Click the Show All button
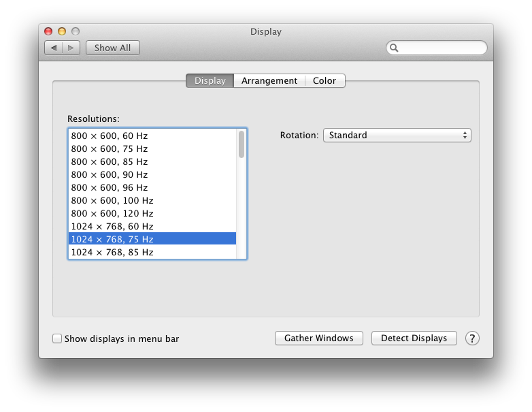The height and width of the screenshot is (412, 532). (x=113, y=48)
